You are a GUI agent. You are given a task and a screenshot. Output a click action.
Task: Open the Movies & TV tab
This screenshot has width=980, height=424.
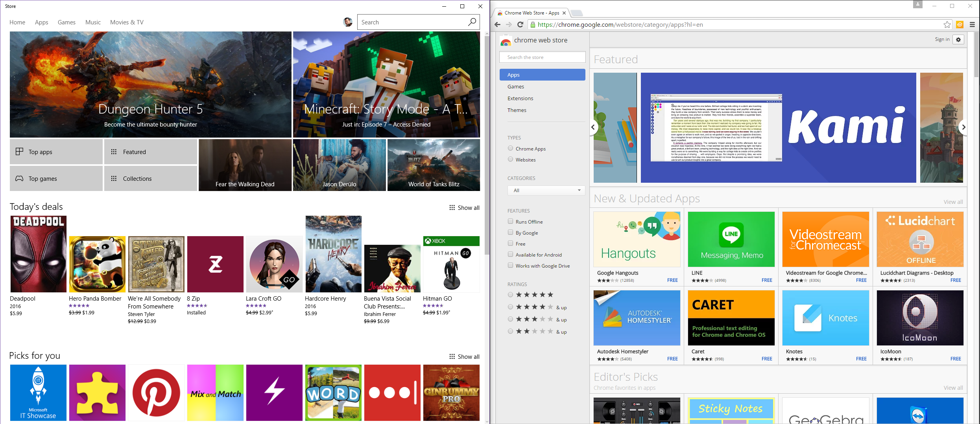(127, 22)
